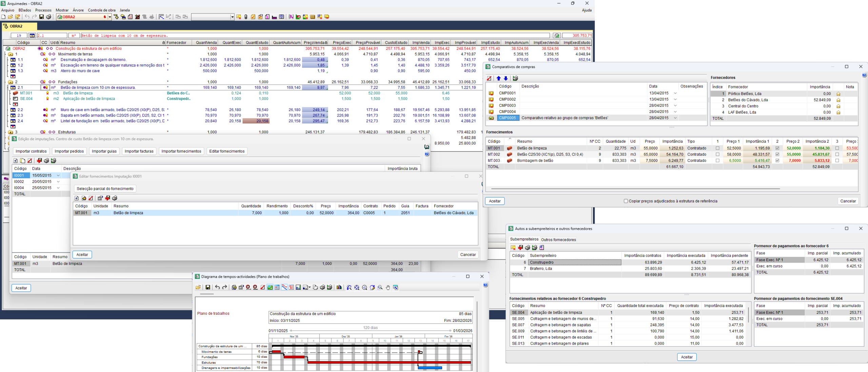Click blue move-down arrow in Comparativos de compras
This screenshot has width=868, height=372.
coord(506,78)
